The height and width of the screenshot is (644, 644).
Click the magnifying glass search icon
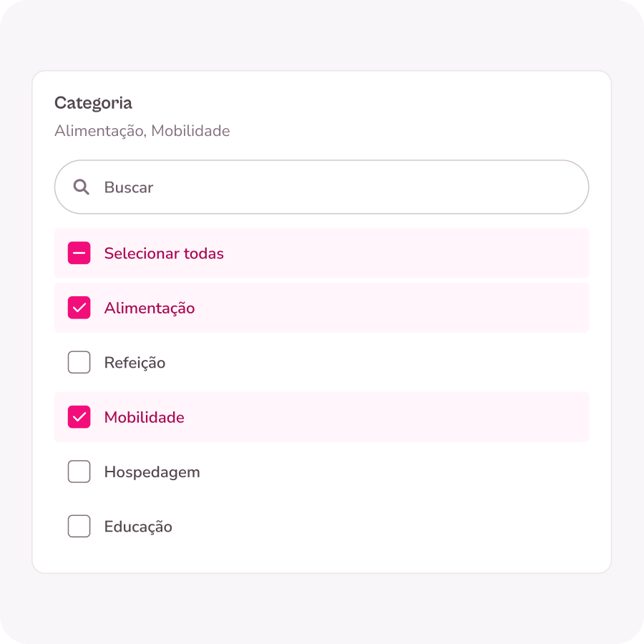(x=82, y=187)
